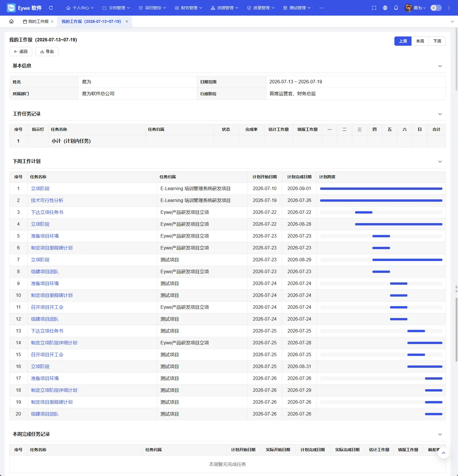Collapse the 本周完成任务记录 section
The image size is (458, 476).
(440, 434)
